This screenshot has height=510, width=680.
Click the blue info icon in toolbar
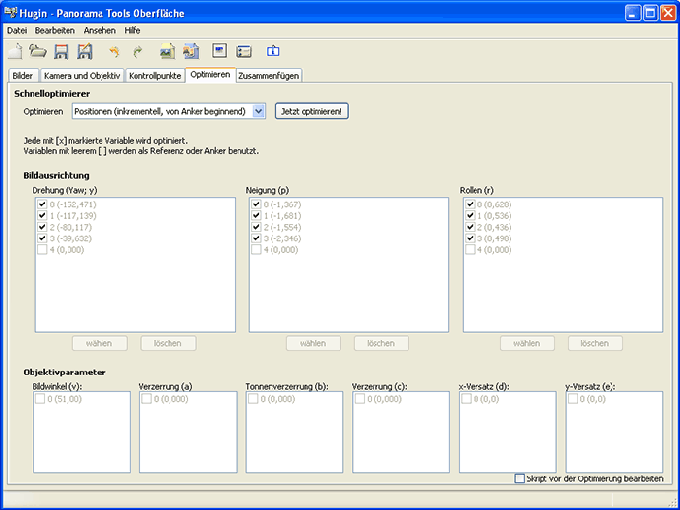coord(273,51)
